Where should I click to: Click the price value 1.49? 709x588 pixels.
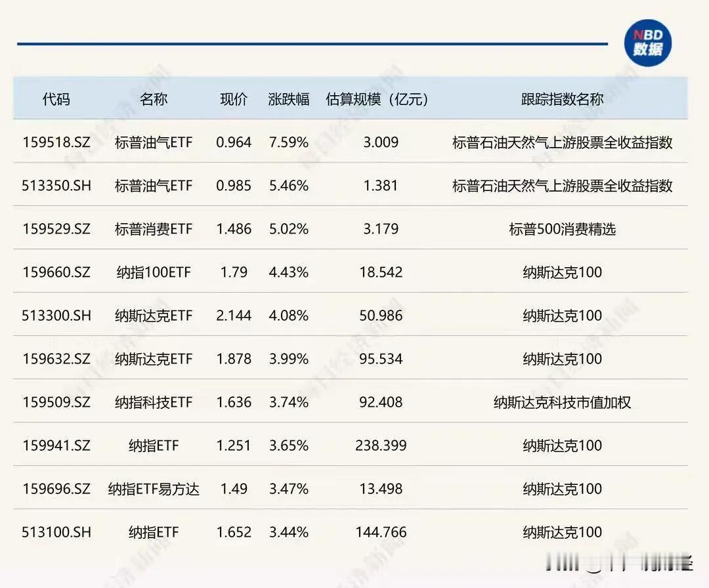tap(234, 489)
